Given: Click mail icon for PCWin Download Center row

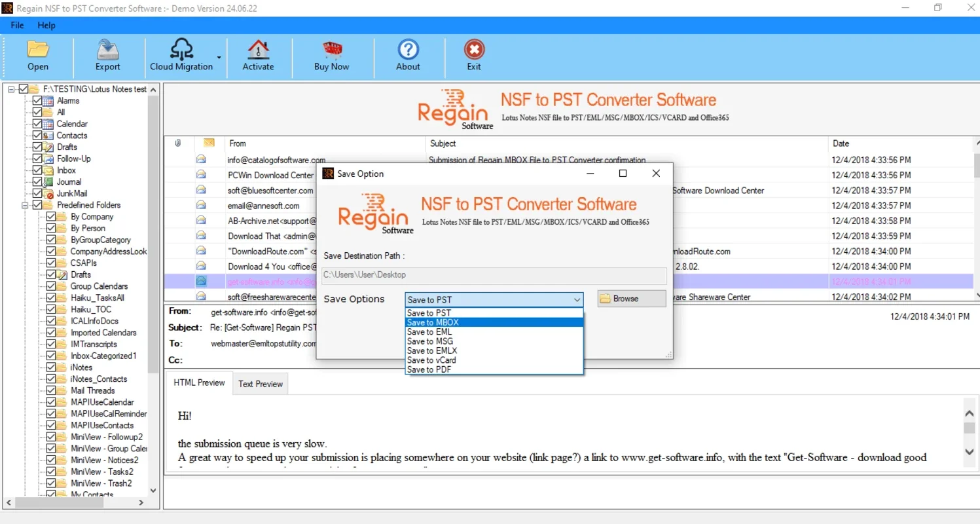Looking at the screenshot, I should (x=201, y=175).
